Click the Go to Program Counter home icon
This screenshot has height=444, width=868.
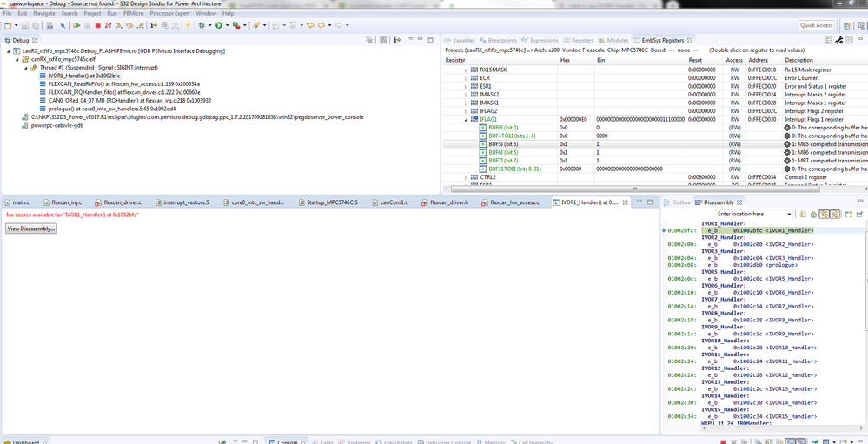(x=814, y=214)
